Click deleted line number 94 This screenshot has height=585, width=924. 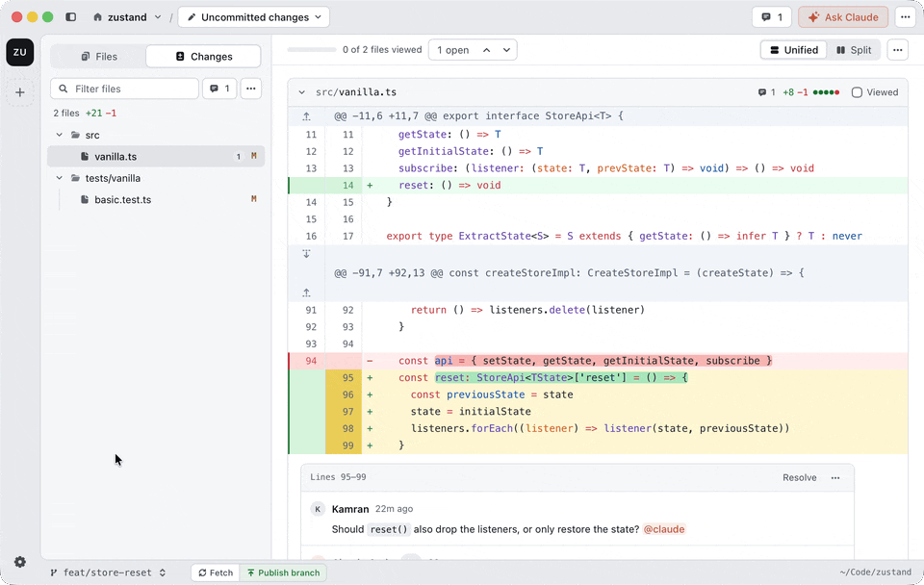point(311,361)
